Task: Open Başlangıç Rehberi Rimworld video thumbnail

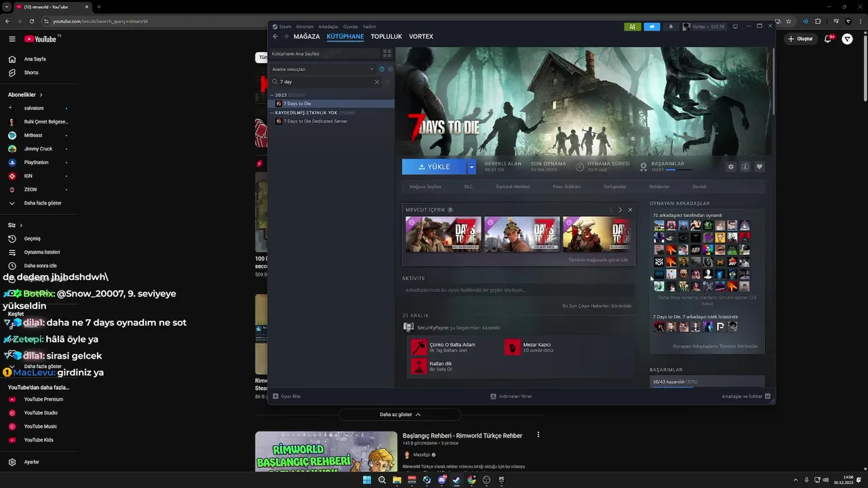Action: click(x=326, y=451)
